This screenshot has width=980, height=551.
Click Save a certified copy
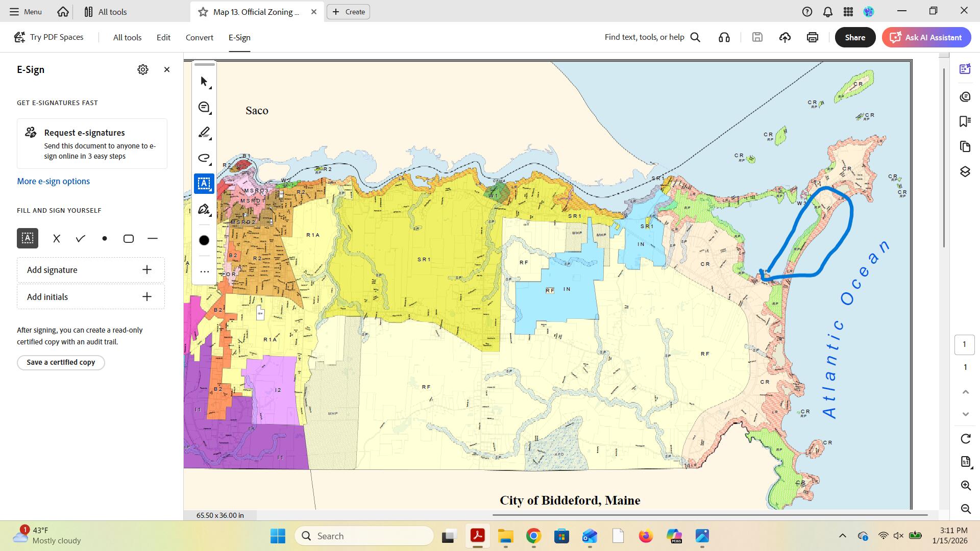point(60,362)
